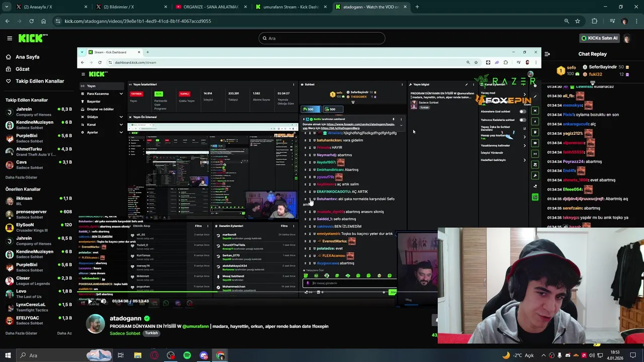Screen dimensions: 644x362
Task: Open Spotify from taskbar
Action: (187, 355)
